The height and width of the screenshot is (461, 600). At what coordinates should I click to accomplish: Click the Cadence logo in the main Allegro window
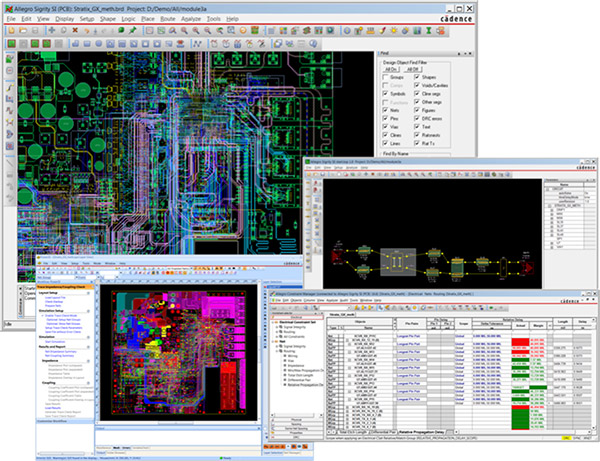(456, 19)
